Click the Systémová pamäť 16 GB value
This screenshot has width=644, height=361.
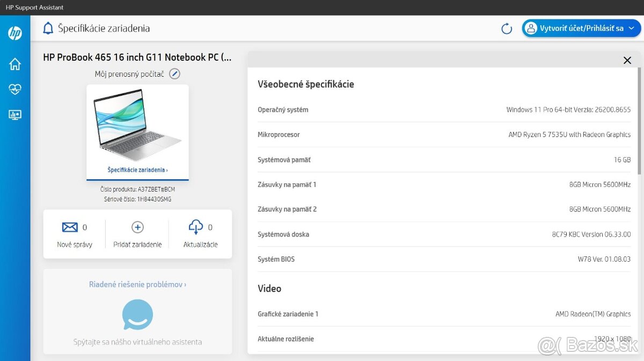coord(623,160)
